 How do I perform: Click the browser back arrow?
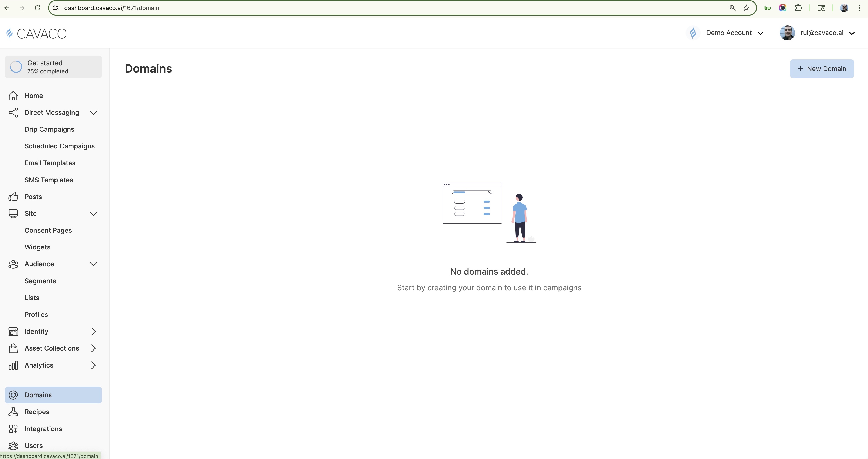7,8
